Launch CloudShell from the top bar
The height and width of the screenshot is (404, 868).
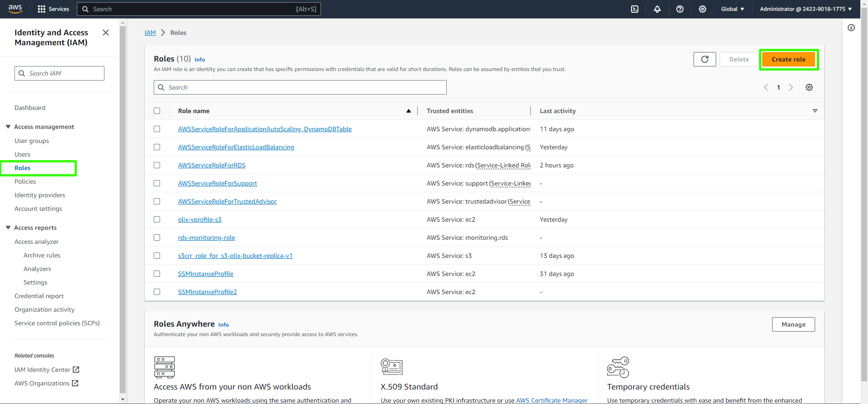click(635, 9)
